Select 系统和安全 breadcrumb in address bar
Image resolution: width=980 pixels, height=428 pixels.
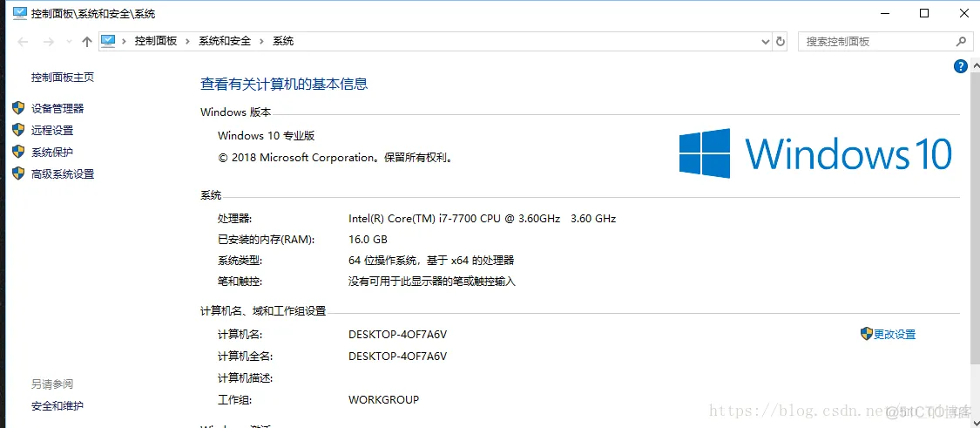point(225,41)
